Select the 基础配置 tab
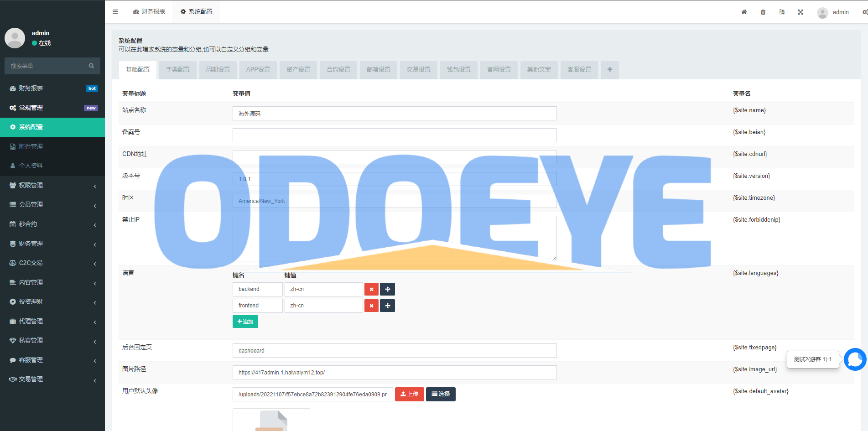The height and width of the screenshot is (431, 868). [138, 70]
